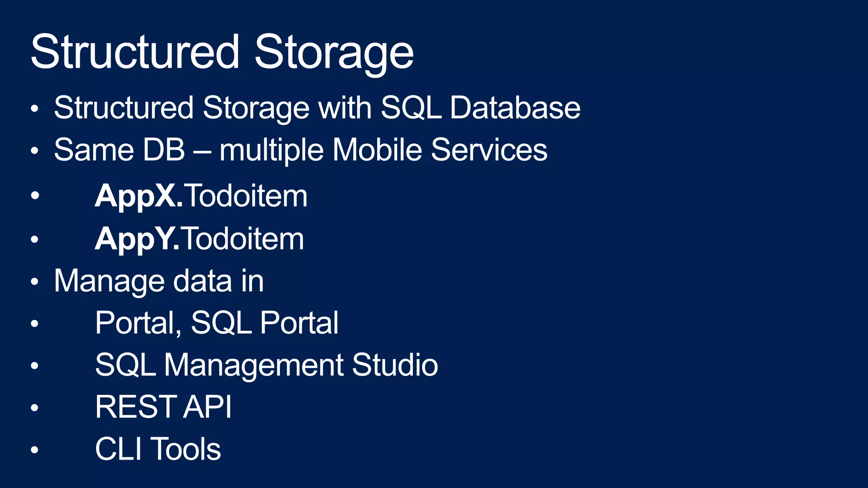
Task: Select the 'Portal, SQL Portal' line
Action: [217, 323]
